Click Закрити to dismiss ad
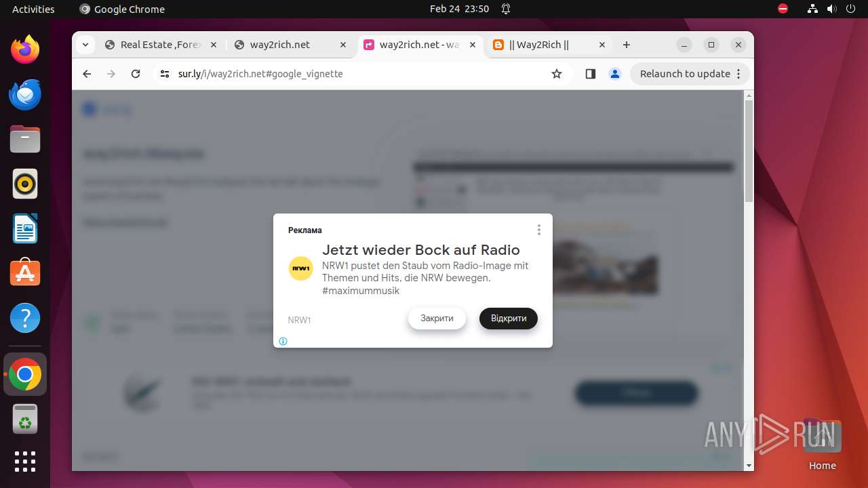The width and height of the screenshot is (868, 488). coord(437,319)
